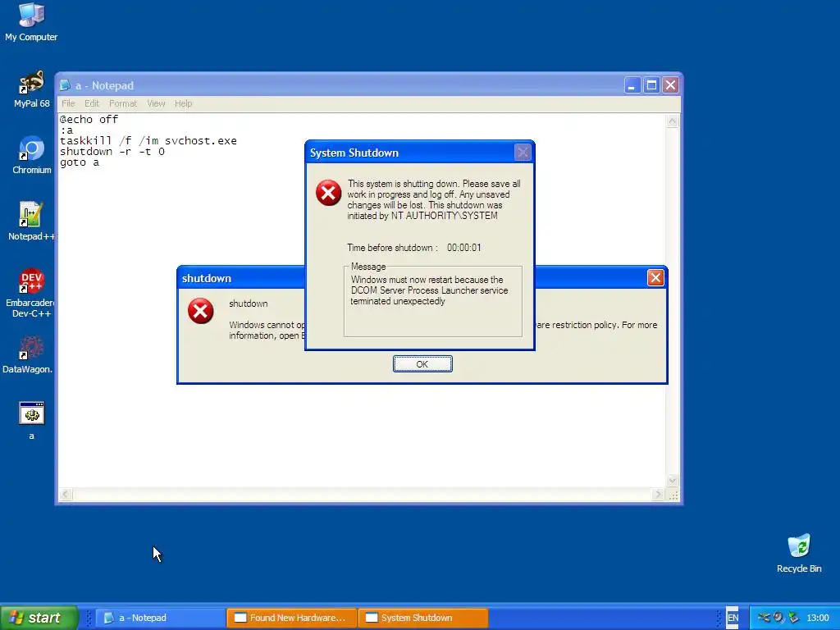Click the 13:00 taskbar clock
This screenshot has width=840, height=630.
point(818,618)
